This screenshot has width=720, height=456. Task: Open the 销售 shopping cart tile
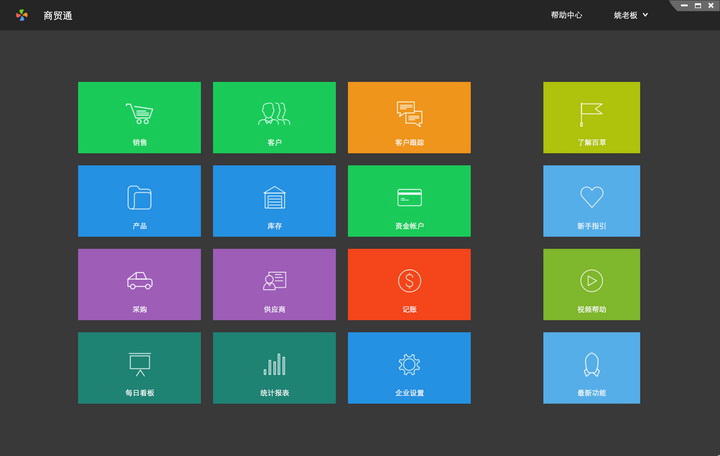(x=139, y=118)
